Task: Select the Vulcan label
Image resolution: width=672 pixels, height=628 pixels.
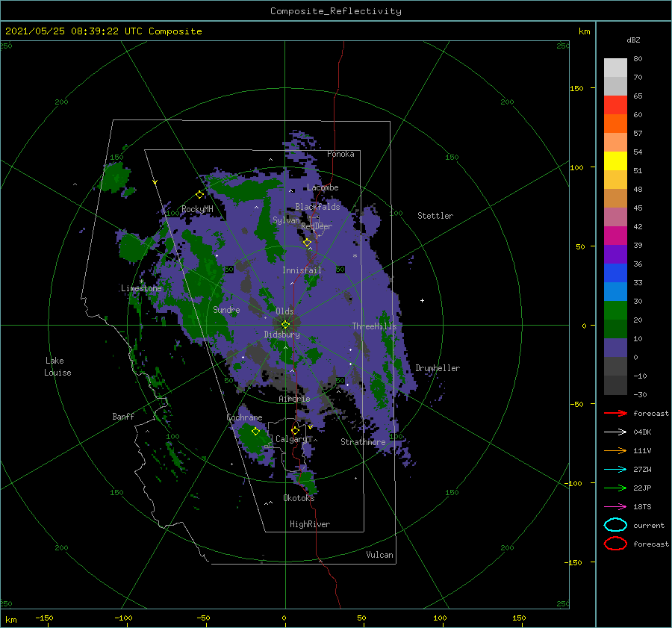Action: pos(379,555)
